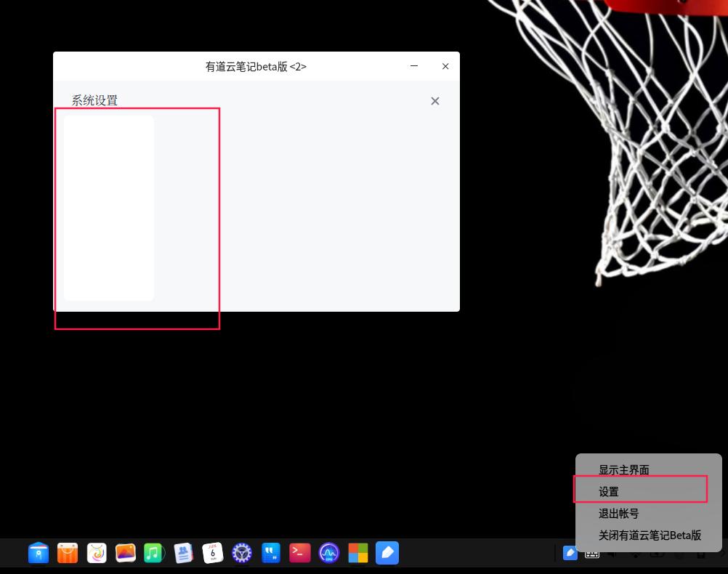Open the four-color squares dock icon
Screen dimensions: 728x574
click(x=358, y=553)
